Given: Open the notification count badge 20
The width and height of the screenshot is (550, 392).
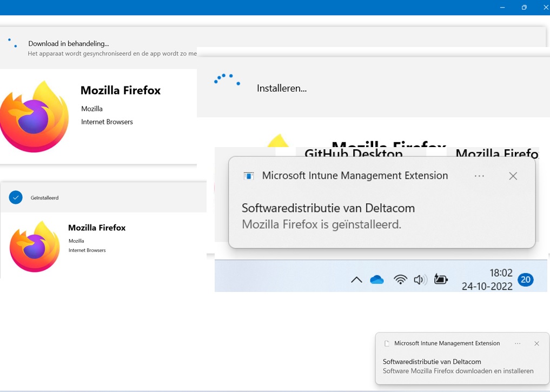Looking at the screenshot, I should (x=526, y=280).
